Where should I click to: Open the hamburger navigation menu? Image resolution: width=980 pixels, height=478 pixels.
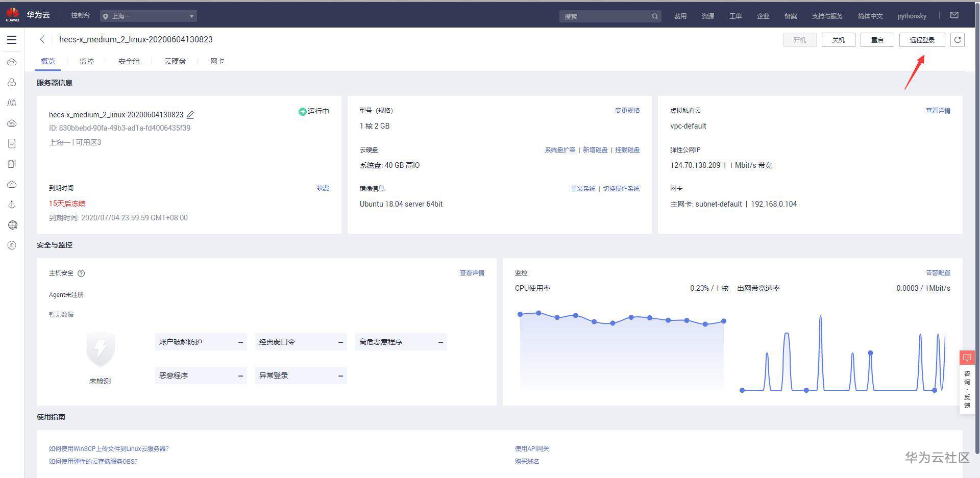(x=12, y=40)
